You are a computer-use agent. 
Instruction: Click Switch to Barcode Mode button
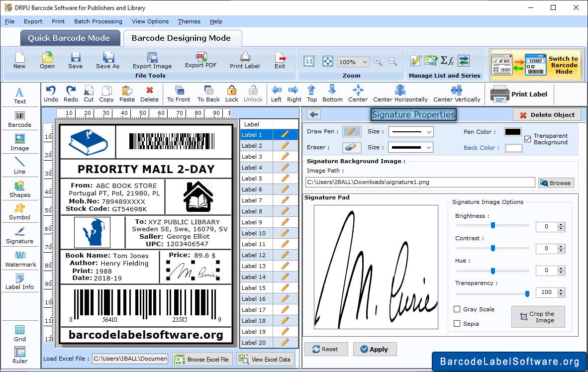(x=536, y=65)
